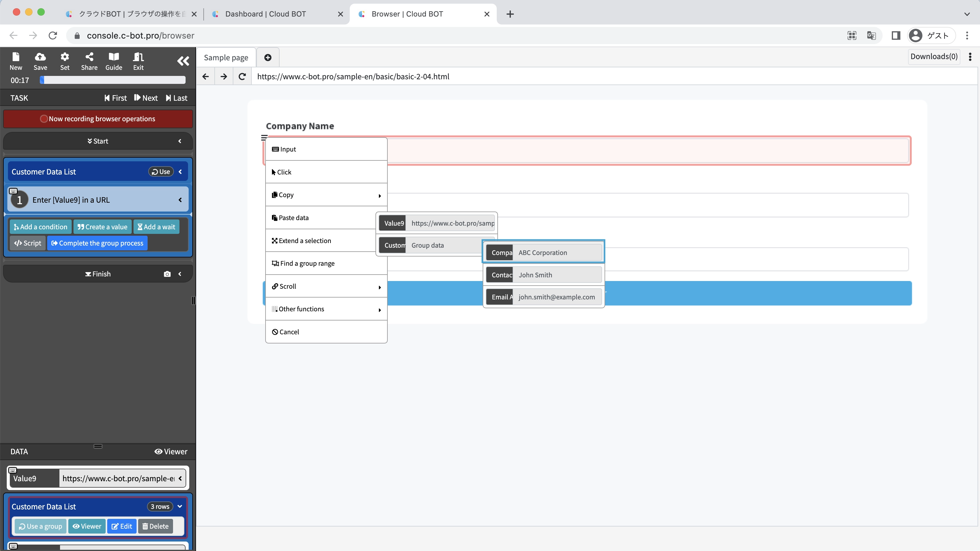Viewport: 980px width, 551px height.
Task: Open the DATA Viewer eye toggle
Action: [x=171, y=452]
